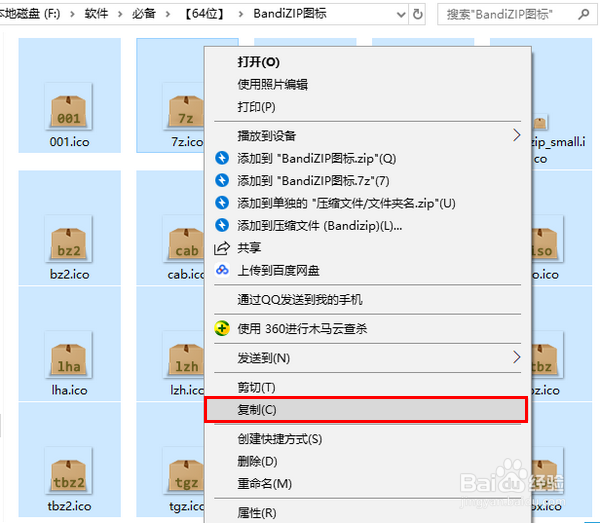Expand chevron after 必备 in breadcrumb
This screenshot has height=523, width=600.
pyautogui.click(x=168, y=14)
